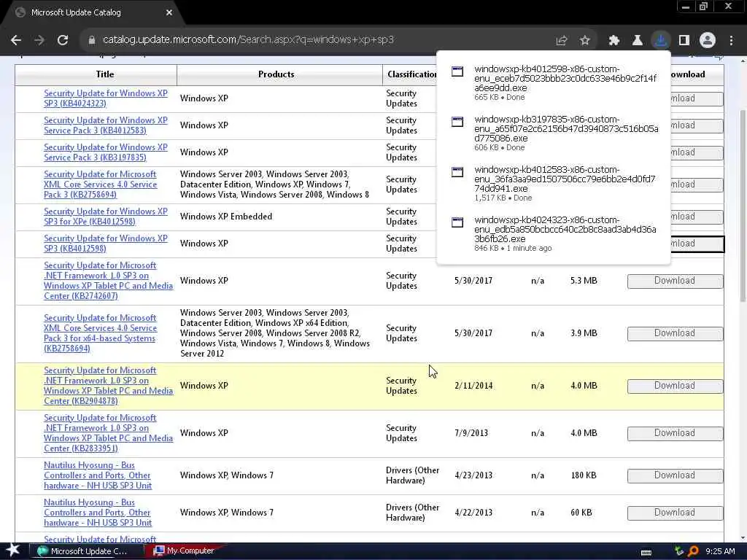747x560 pixels.
Task: Download the KB2833951 update dated 7/9/2013
Action: coord(675,433)
